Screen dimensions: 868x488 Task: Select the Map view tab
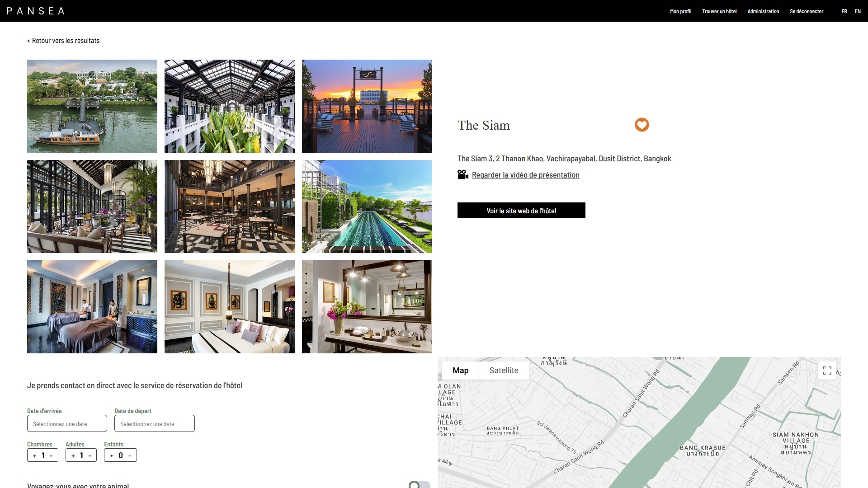(x=460, y=371)
